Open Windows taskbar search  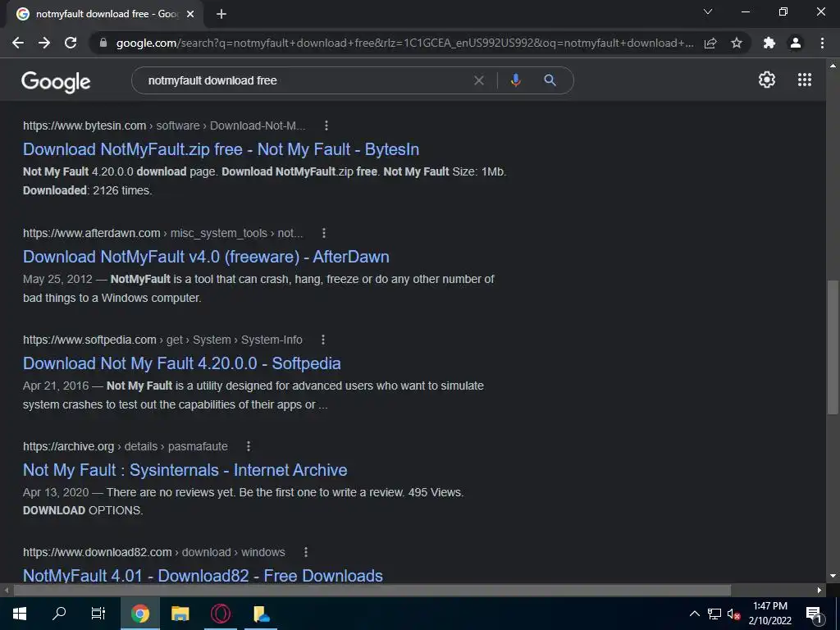(x=59, y=614)
